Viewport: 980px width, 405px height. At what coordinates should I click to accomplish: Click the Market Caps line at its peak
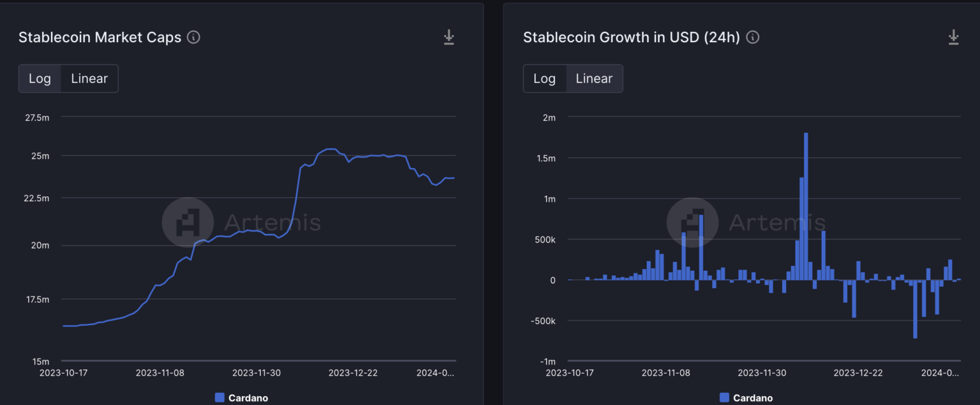click(330, 149)
